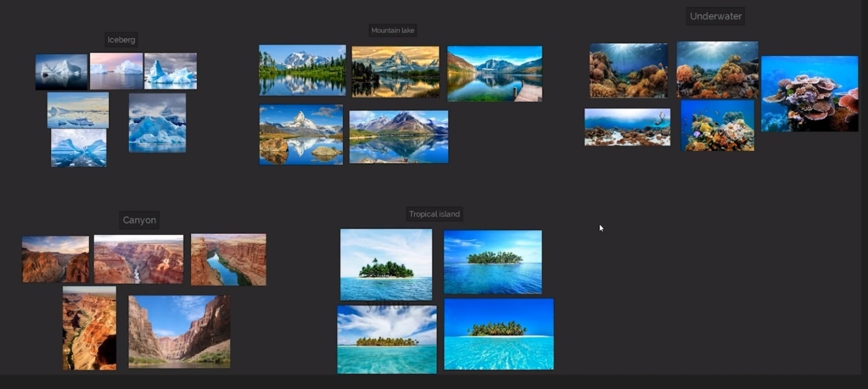Select the colorful corals in deep blue image
The width and height of the screenshot is (868, 389).
[717, 126]
